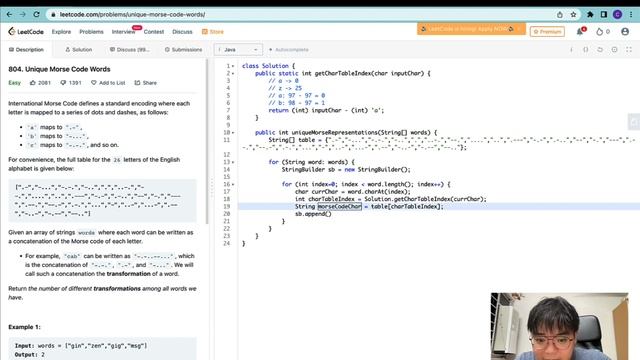The width and height of the screenshot is (640, 360).
Task: Click the description panel vertical scrollbar
Action: click(x=207, y=142)
